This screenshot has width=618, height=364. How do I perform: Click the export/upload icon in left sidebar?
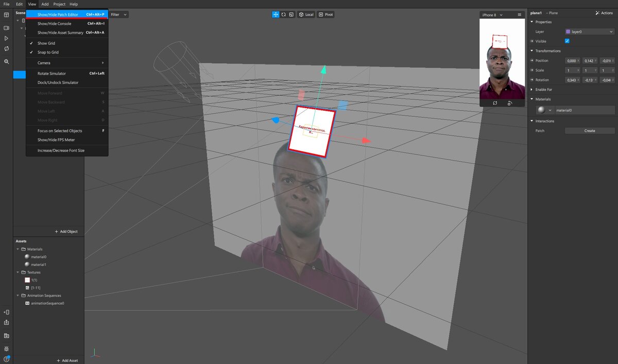point(6,322)
